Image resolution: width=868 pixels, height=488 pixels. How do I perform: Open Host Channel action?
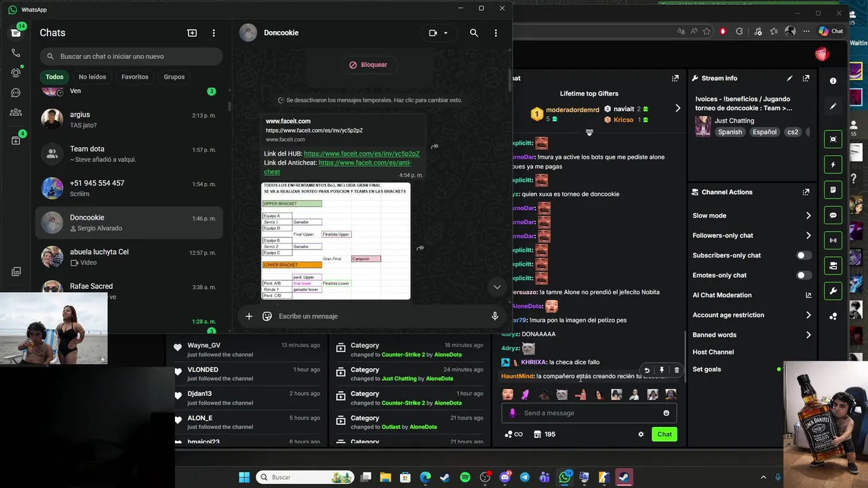[x=713, y=352]
